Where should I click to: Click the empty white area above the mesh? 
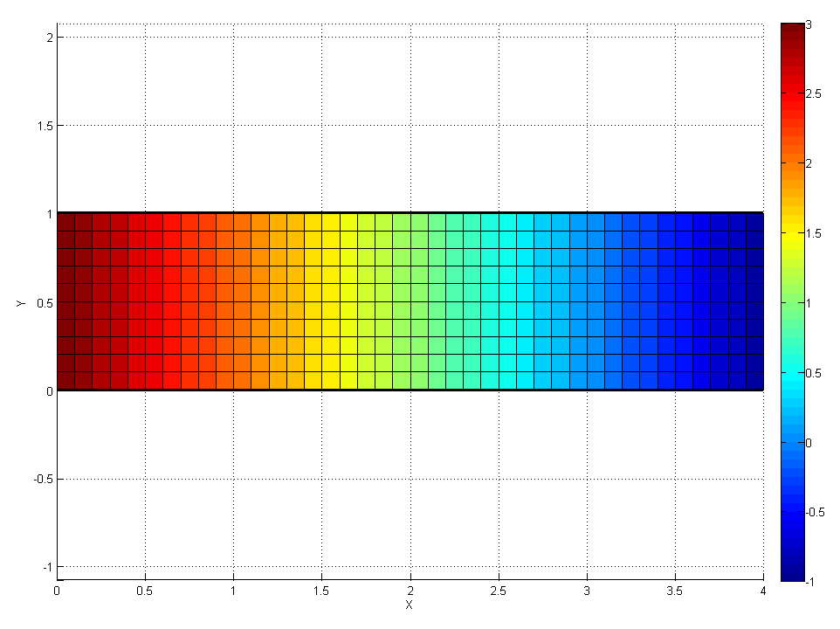coord(410,122)
